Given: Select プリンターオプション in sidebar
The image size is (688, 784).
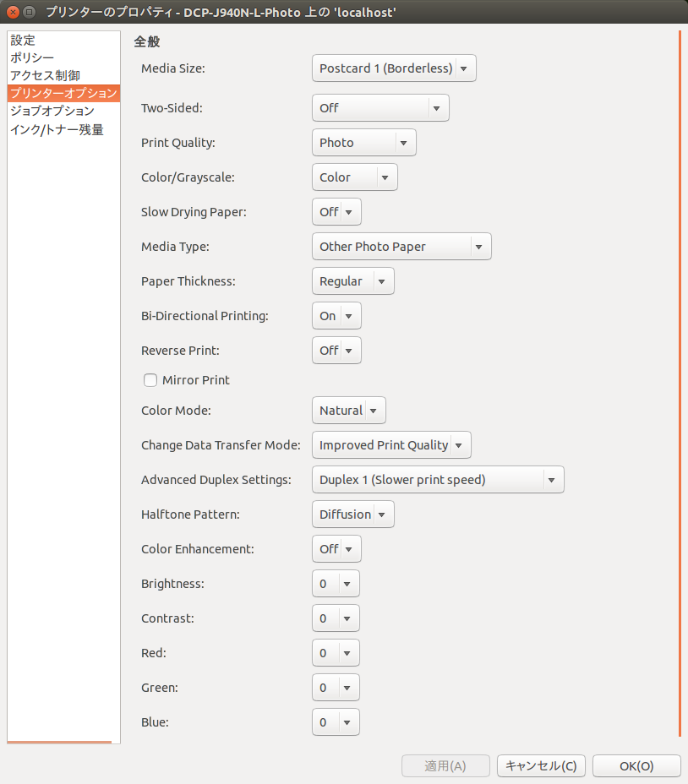Looking at the screenshot, I should [x=63, y=93].
